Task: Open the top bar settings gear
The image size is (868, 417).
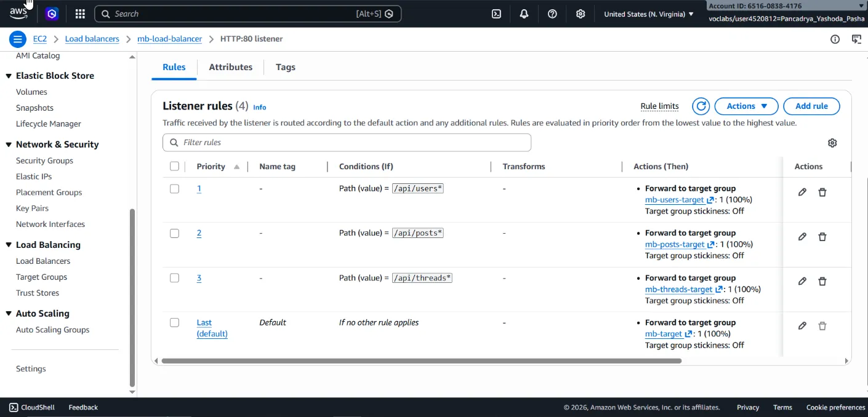Action: [x=581, y=14]
